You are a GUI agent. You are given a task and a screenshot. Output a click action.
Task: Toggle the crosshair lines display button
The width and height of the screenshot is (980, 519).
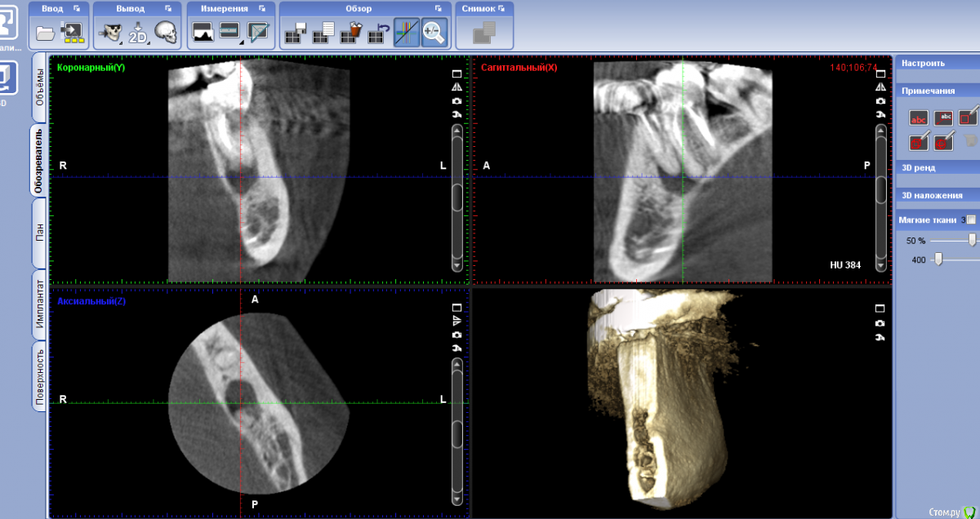coord(406,33)
